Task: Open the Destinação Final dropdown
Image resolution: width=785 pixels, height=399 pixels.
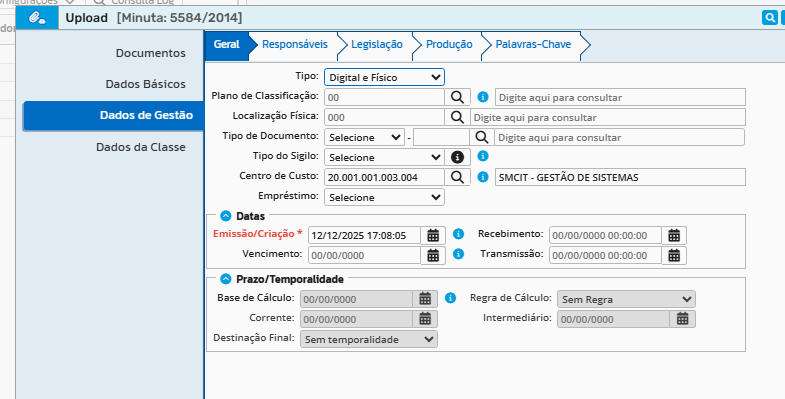Action: coord(369,339)
